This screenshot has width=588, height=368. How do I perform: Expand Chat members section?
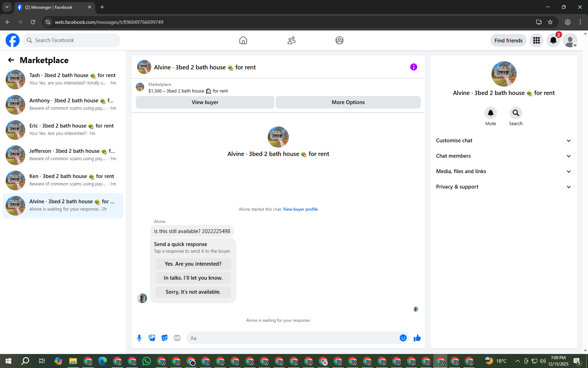pyautogui.click(x=504, y=156)
